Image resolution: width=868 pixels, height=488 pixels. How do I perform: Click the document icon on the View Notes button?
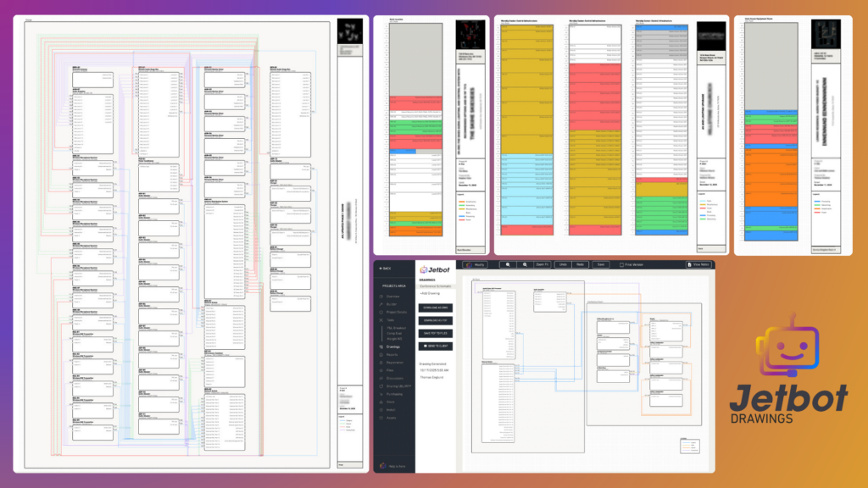point(690,265)
